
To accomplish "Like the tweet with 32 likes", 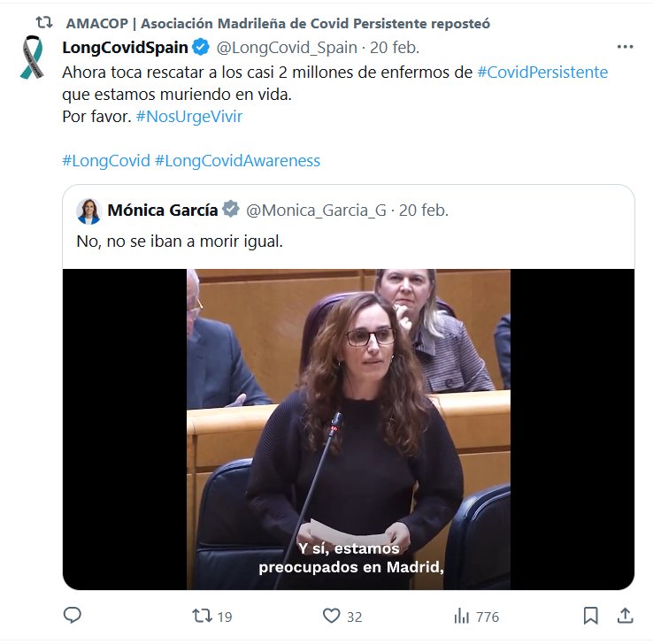I will pos(342,616).
